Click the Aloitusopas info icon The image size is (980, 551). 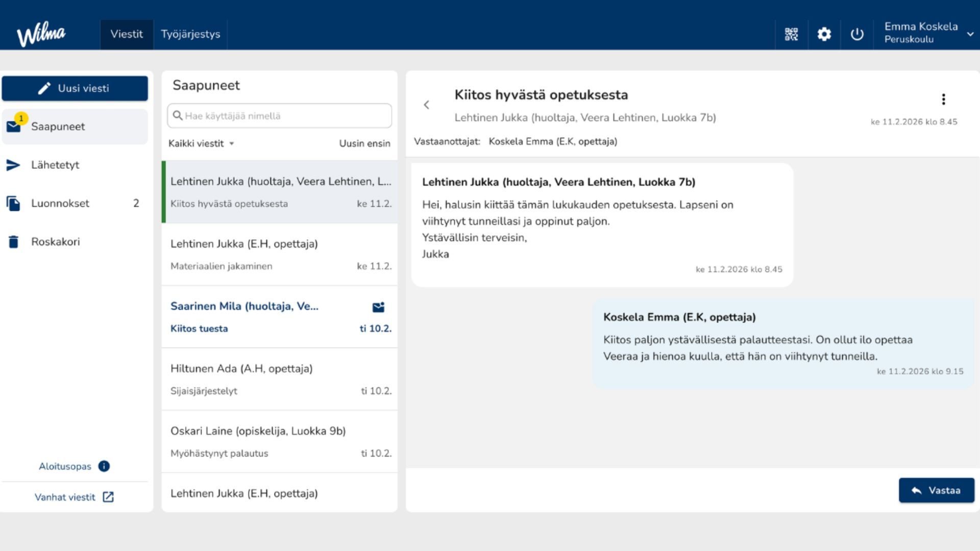point(104,466)
